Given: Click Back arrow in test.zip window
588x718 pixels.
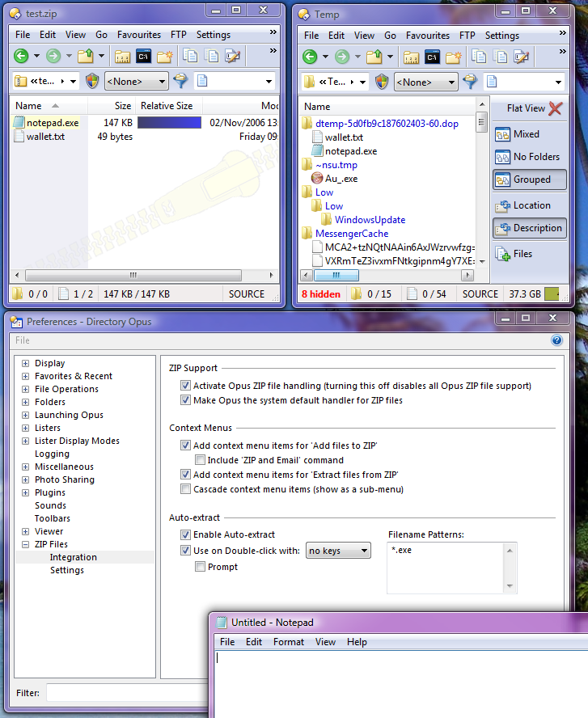Looking at the screenshot, I should [x=21, y=56].
